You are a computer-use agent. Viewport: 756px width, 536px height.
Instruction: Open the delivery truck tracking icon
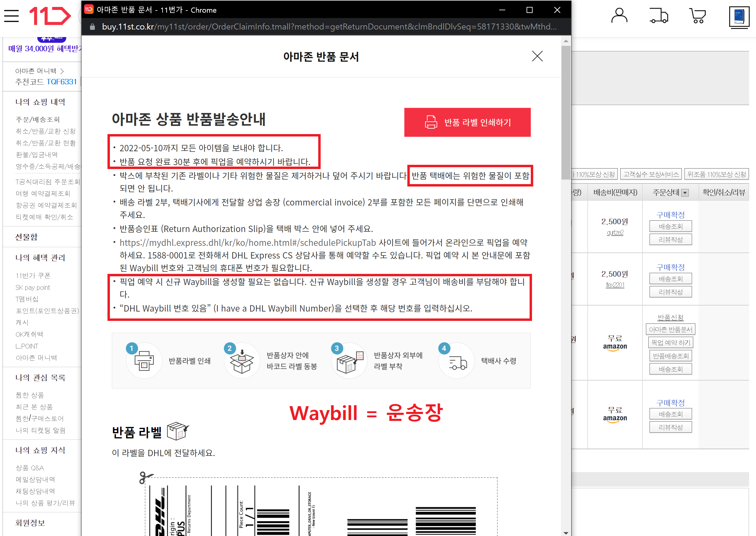[x=658, y=16]
